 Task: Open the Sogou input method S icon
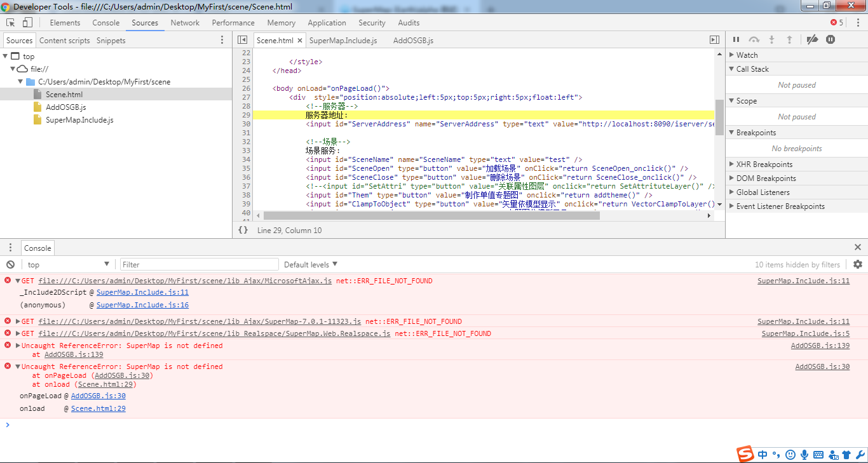point(745,454)
